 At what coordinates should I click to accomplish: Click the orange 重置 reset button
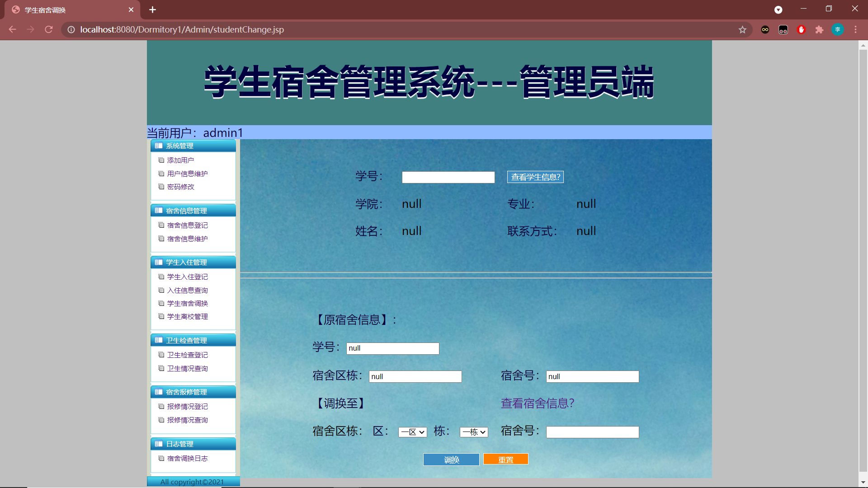(505, 459)
